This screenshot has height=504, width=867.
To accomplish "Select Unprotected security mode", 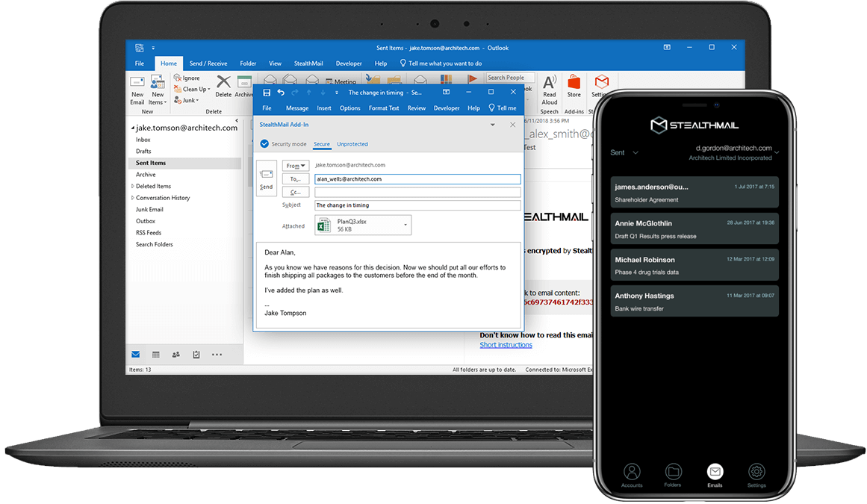I will (352, 144).
